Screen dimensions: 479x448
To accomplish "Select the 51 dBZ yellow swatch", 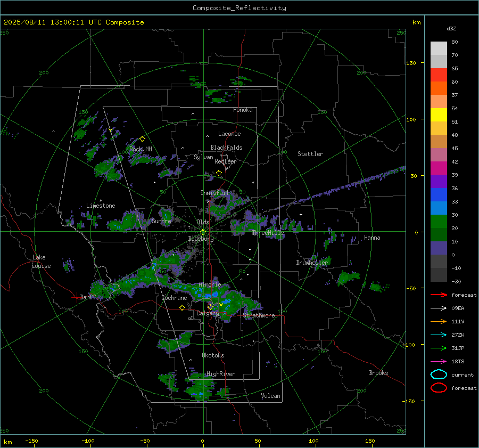I will coord(439,115).
